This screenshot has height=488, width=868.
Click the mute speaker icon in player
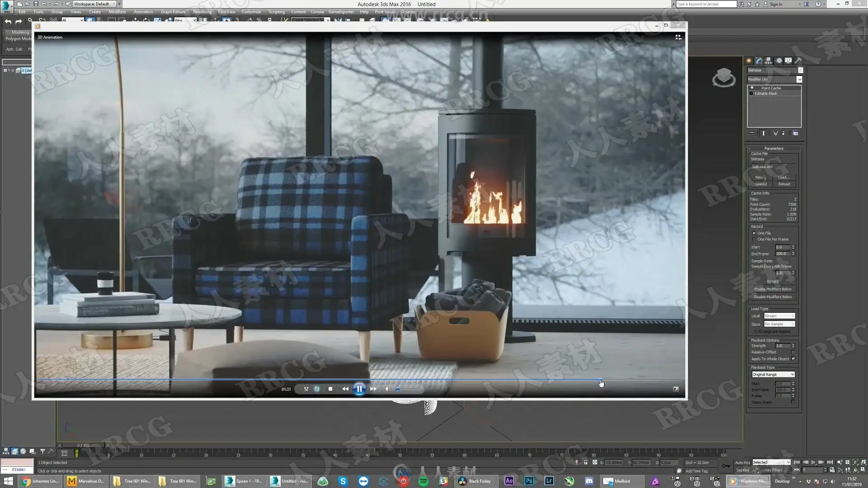387,389
